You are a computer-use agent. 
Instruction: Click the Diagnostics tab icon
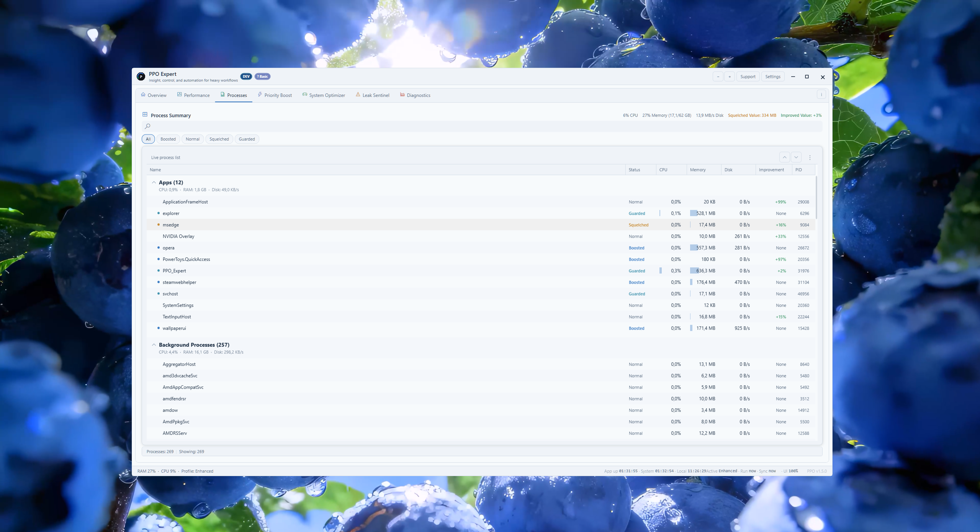coord(402,95)
